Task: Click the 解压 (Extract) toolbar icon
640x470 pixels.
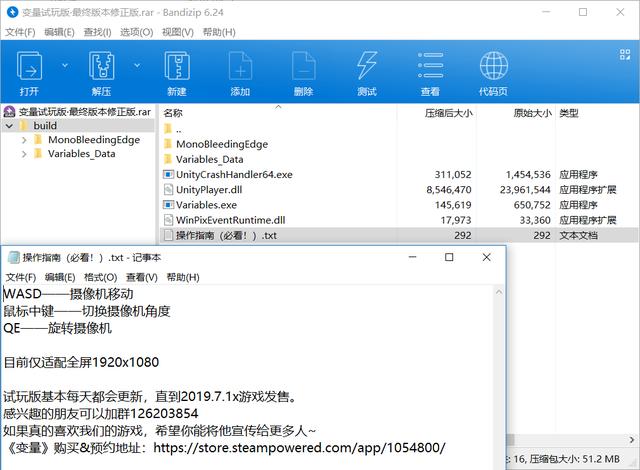Action: pos(100,68)
